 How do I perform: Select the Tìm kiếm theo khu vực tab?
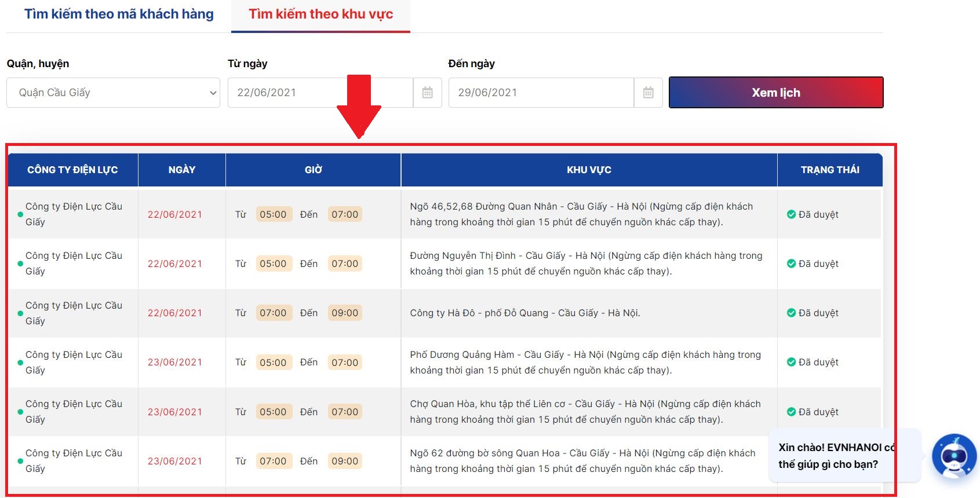[320, 14]
